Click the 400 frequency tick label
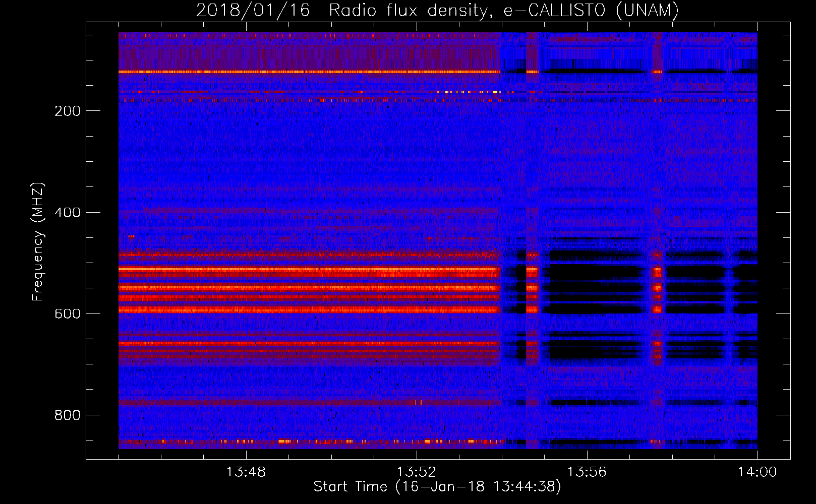This screenshot has height=504, width=816. click(x=68, y=212)
